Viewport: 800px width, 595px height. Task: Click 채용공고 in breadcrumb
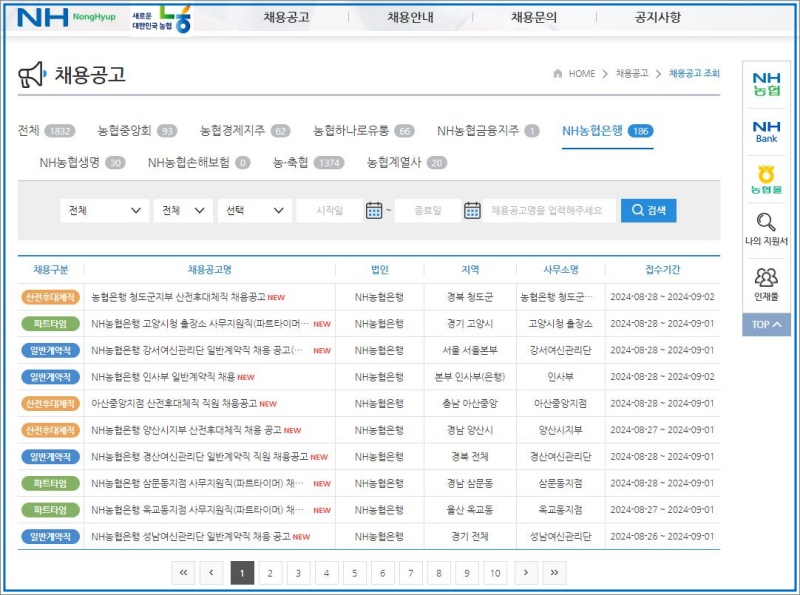[x=632, y=73]
